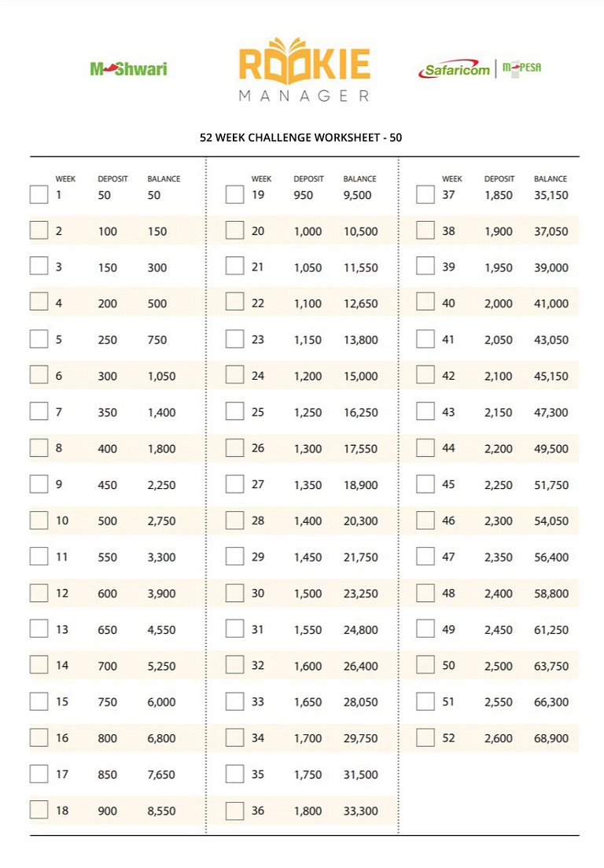
Task: Select the 52 Week Challenge Worksheet title
Action: (x=300, y=138)
